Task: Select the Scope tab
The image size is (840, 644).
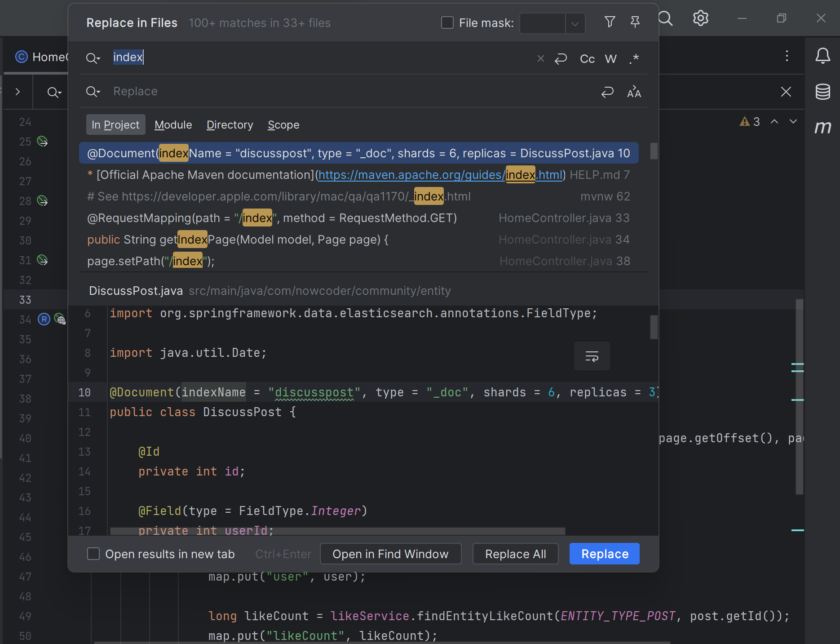Action: click(x=283, y=124)
